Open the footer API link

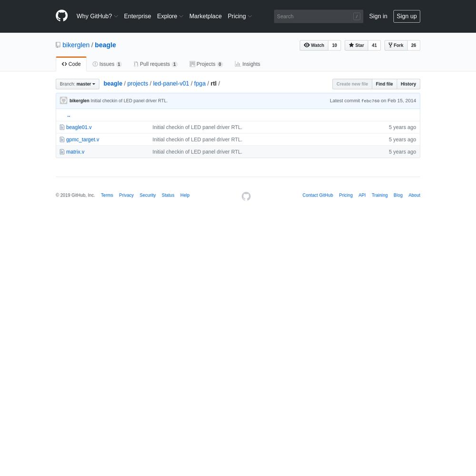tap(362, 195)
